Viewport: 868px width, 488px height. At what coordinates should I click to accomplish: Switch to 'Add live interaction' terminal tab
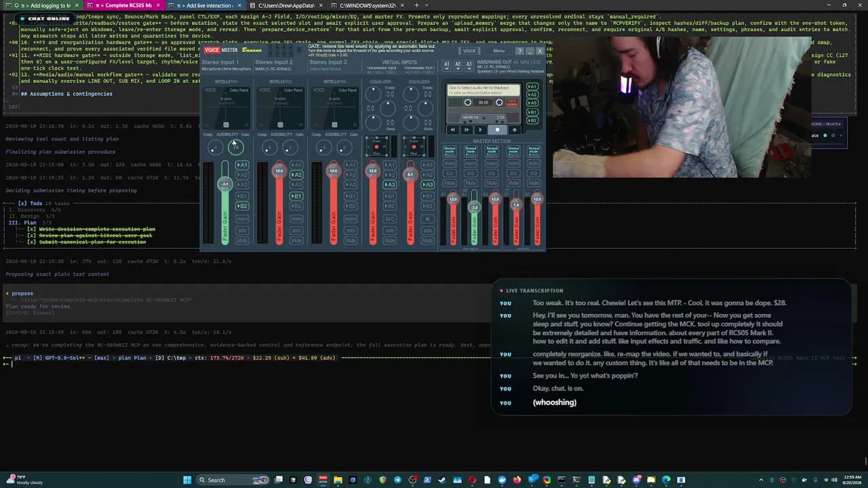205,5
